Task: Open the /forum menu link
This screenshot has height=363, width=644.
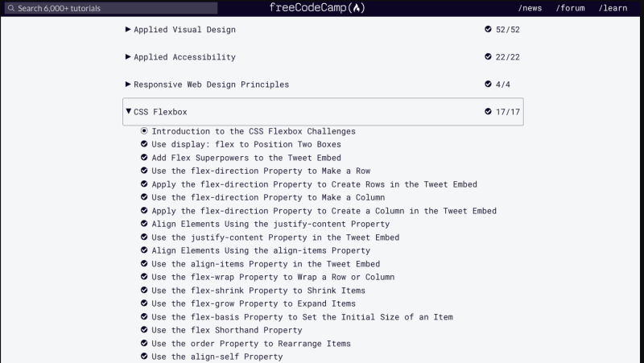Action: point(570,8)
